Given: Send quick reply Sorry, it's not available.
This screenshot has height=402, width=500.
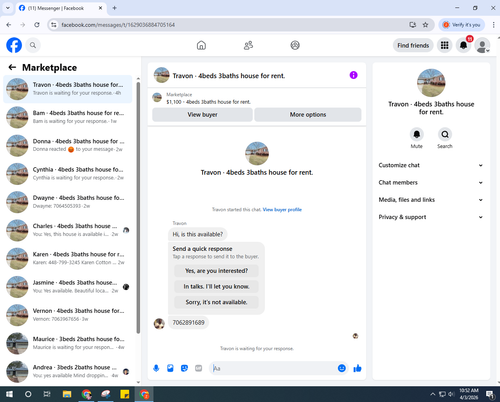Looking at the screenshot, I should tap(216, 302).
